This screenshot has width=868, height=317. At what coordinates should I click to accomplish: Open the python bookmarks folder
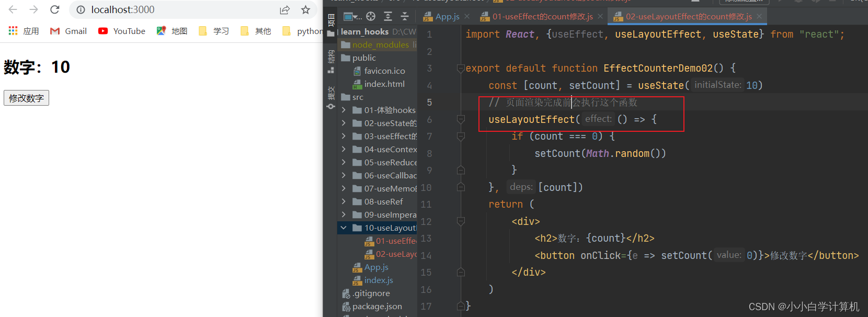302,31
